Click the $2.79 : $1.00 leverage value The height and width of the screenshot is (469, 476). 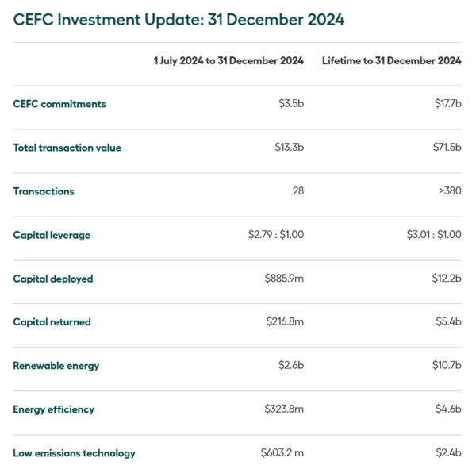point(275,235)
